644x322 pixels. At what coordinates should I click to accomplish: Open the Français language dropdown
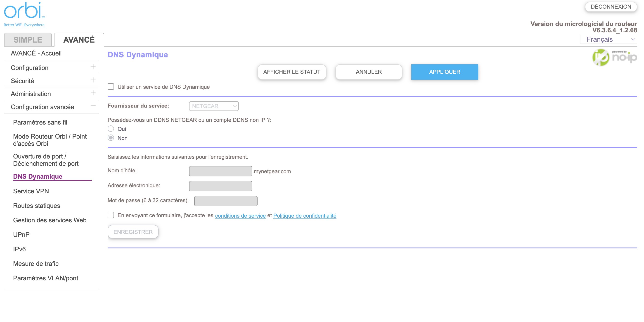[608, 39]
